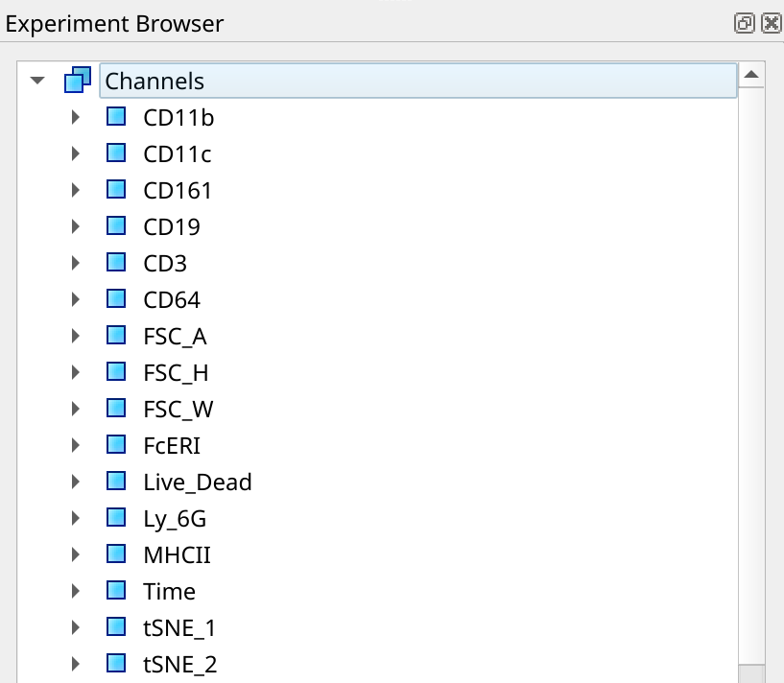The width and height of the screenshot is (784, 683).
Task: Select the FSC_H channel label
Action: pyautogui.click(x=176, y=373)
